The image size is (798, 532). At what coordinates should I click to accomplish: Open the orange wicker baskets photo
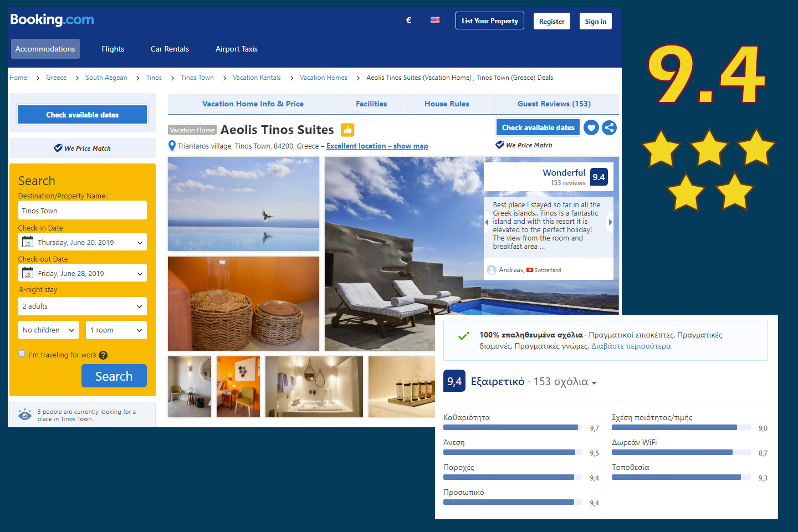pyautogui.click(x=243, y=303)
